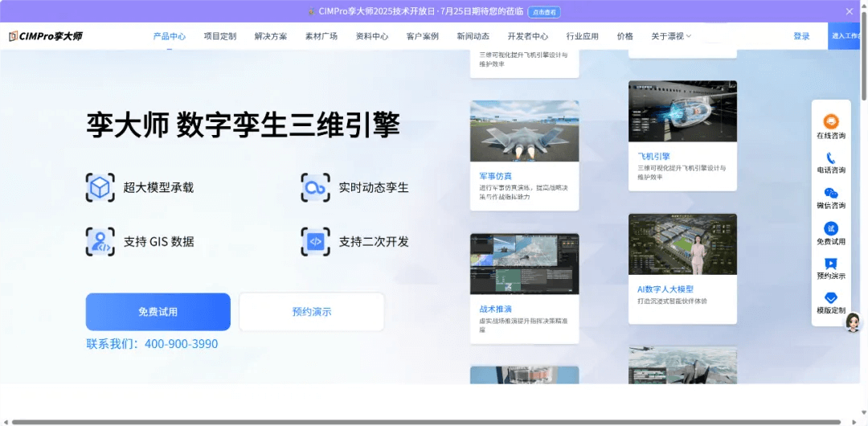Image resolution: width=868 pixels, height=426 pixels.
Task: Select the 开发者中心 menu item
Action: click(527, 36)
